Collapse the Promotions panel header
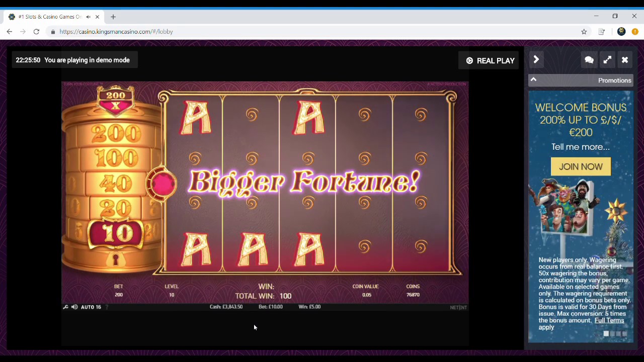This screenshot has width=644, height=362. click(581, 80)
